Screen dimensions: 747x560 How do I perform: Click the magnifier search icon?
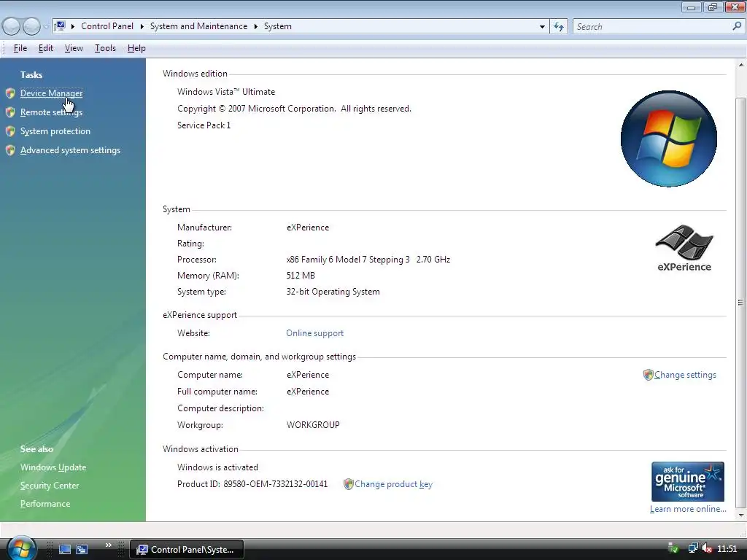pos(737,27)
